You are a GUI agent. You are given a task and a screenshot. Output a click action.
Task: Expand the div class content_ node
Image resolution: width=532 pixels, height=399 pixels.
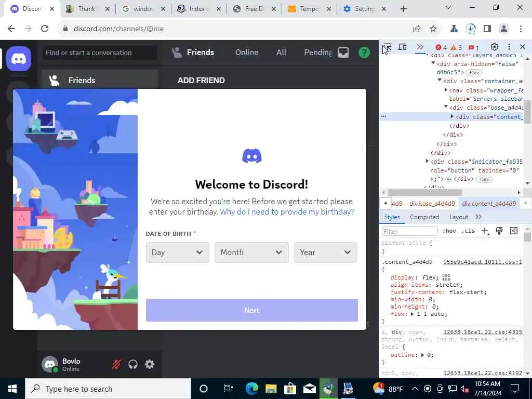[453, 117]
